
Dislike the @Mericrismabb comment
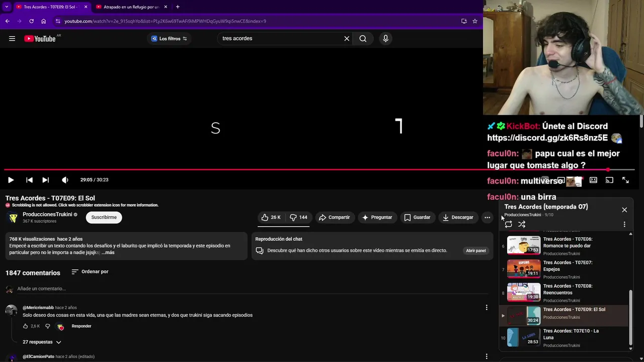(48, 326)
